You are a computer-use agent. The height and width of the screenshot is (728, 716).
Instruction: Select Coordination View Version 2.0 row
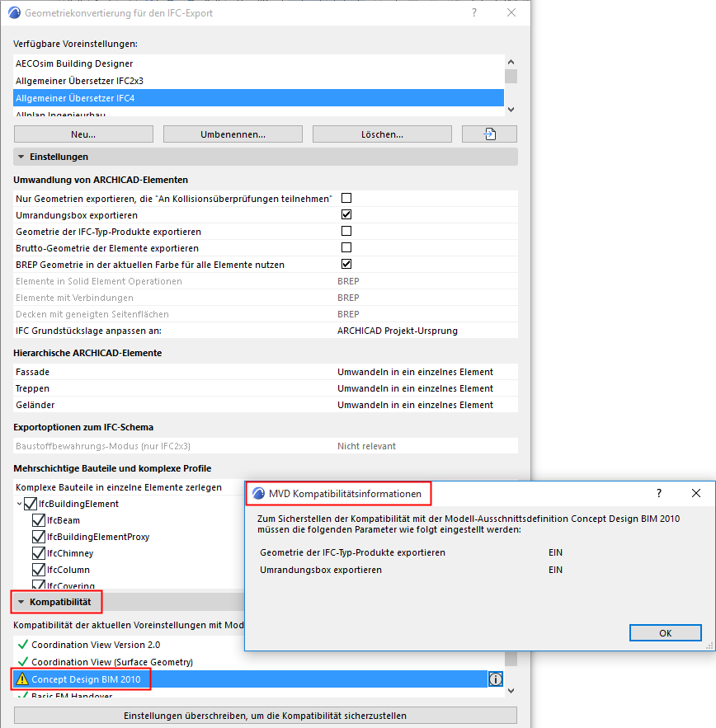coord(130,645)
